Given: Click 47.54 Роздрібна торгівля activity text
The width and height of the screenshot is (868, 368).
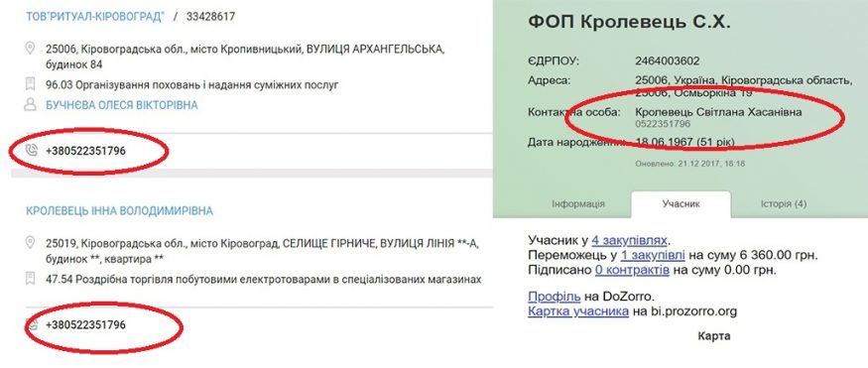Looking at the screenshot, I should (264, 280).
